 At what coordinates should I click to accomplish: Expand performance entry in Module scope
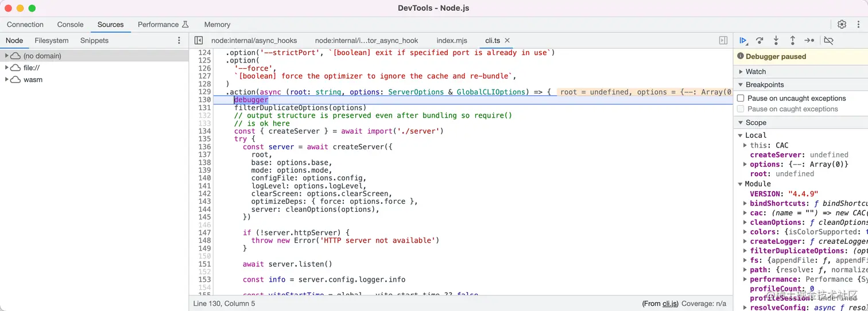(x=745, y=279)
